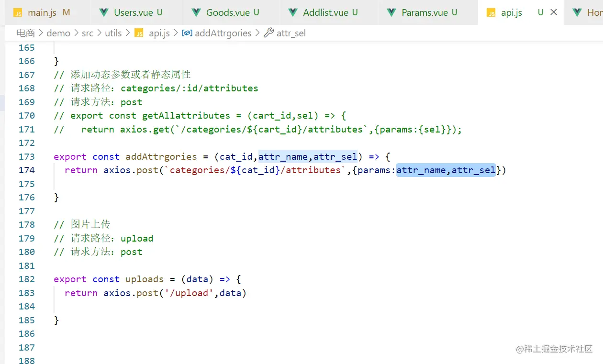
Task: Open the api.js breadcrumb segment
Action: coord(159,33)
